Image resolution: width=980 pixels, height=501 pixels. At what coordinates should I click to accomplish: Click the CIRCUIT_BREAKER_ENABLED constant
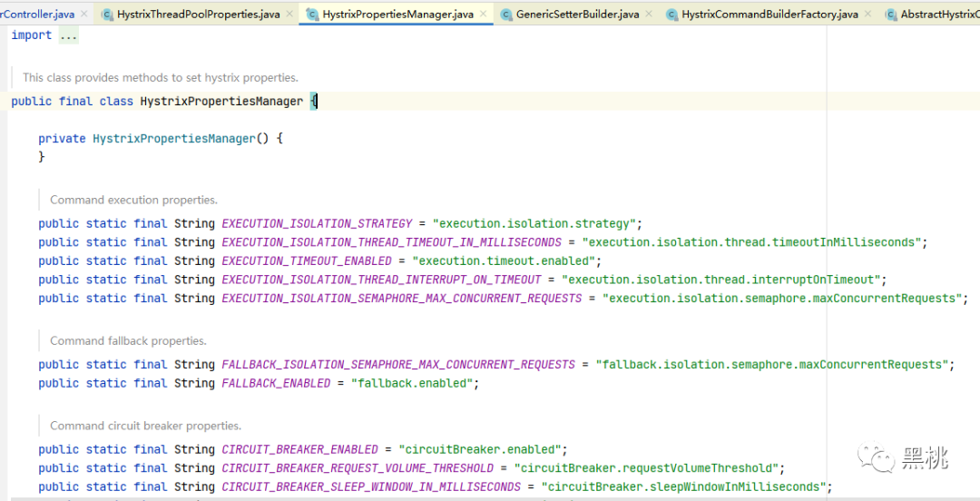point(300,449)
